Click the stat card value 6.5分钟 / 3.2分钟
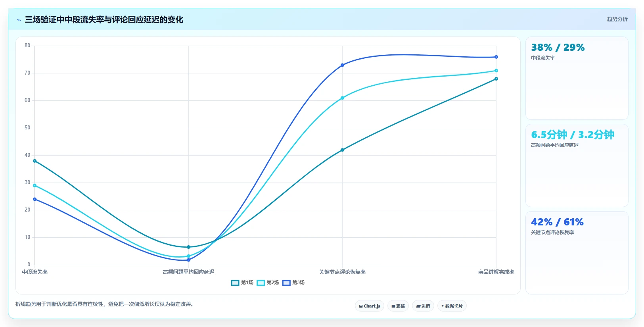The image size is (644, 327). tap(573, 135)
